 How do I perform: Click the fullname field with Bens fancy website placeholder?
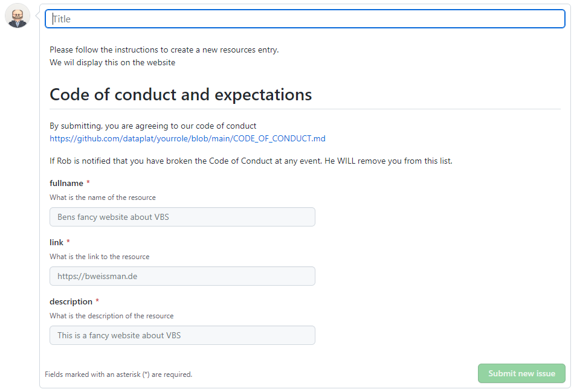coord(182,217)
